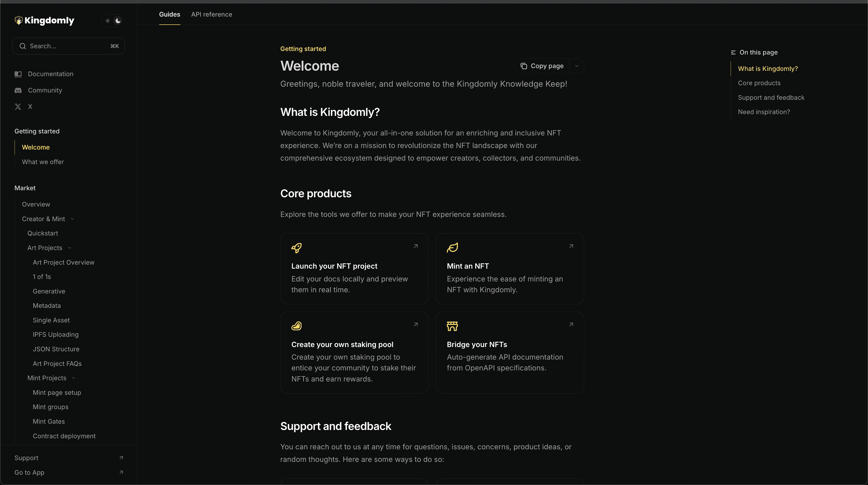Viewport: 868px width, 485px height.
Task: Switch to light mode with sun toggle
Action: click(107, 21)
